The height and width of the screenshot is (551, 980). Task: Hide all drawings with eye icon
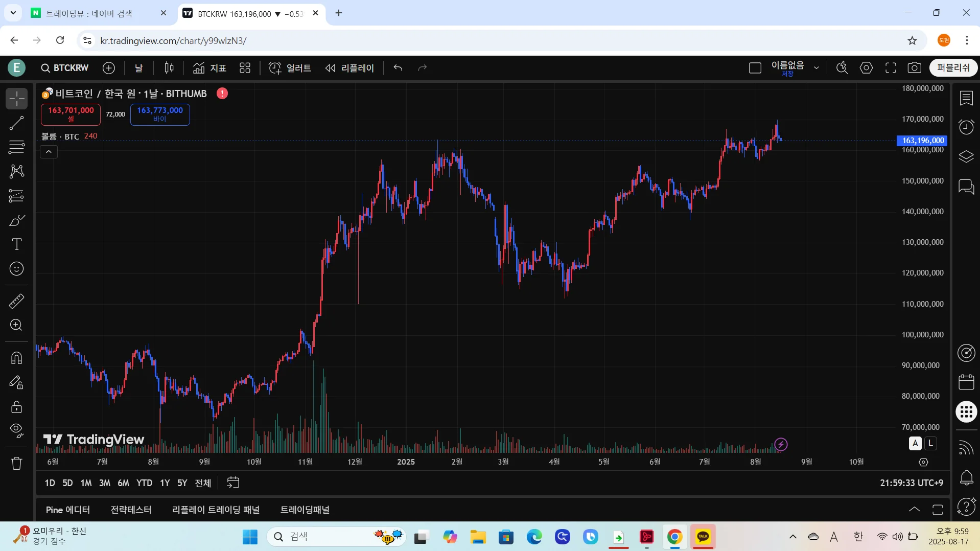(x=16, y=431)
